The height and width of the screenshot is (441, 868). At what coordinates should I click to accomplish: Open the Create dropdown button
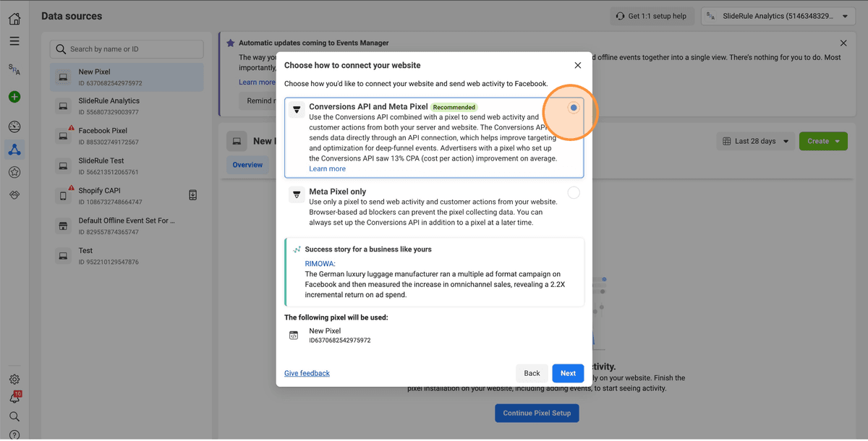coord(823,141)
